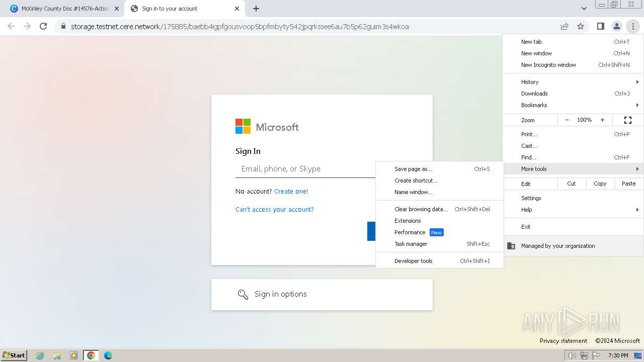
Task: Click the Action Center flag tray icon
Action: click(596, 355)
